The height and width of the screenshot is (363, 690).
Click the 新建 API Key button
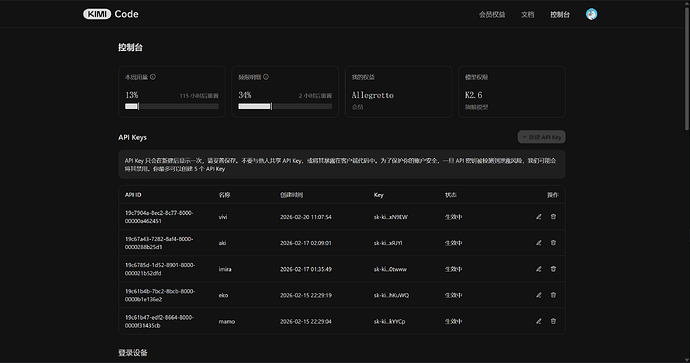coord(542,137)
